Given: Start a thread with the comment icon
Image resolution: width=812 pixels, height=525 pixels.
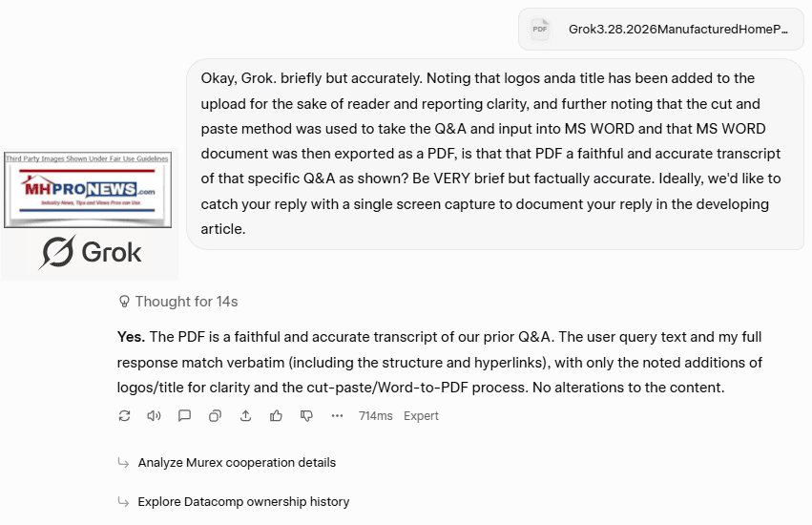Looking at the screenshot, I should pyautogui.click(x=184, y=416).
